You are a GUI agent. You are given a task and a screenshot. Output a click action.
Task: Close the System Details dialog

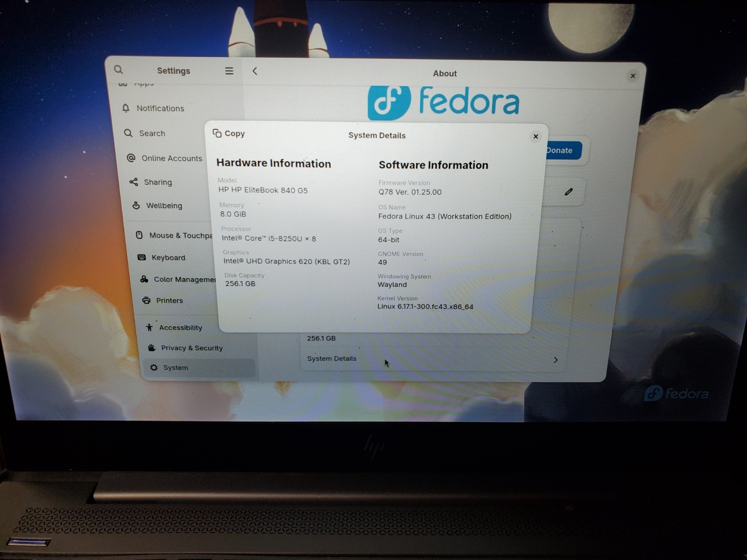tap(536, 136)
